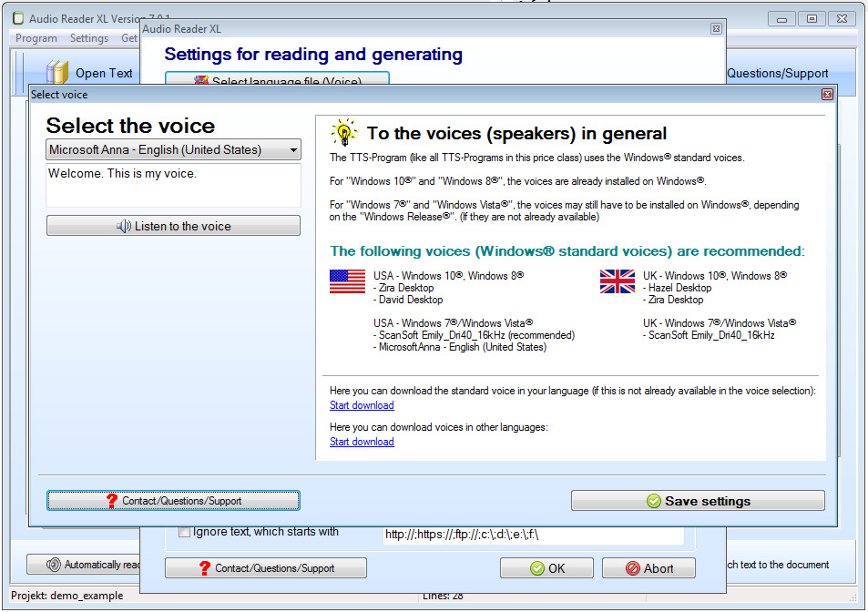868x612 pixels.
Task: Start download of other language voices
Action: (x=362, y=442)
